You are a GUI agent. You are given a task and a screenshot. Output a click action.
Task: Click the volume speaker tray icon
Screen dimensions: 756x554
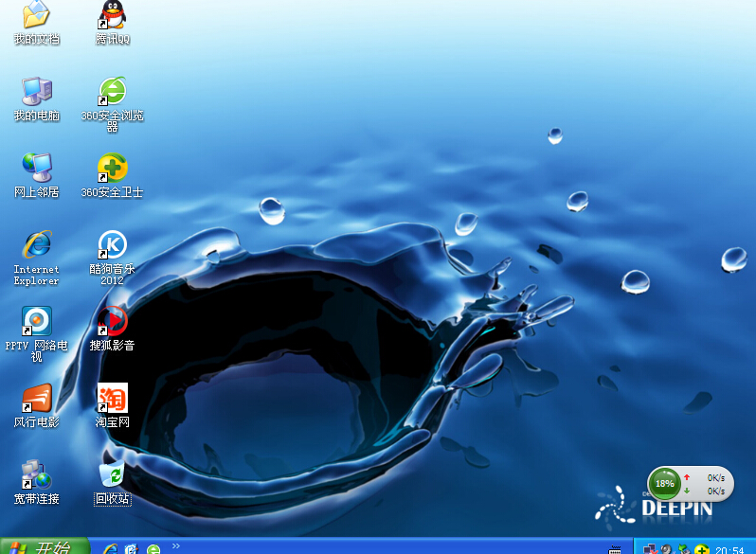coord(667,549)
